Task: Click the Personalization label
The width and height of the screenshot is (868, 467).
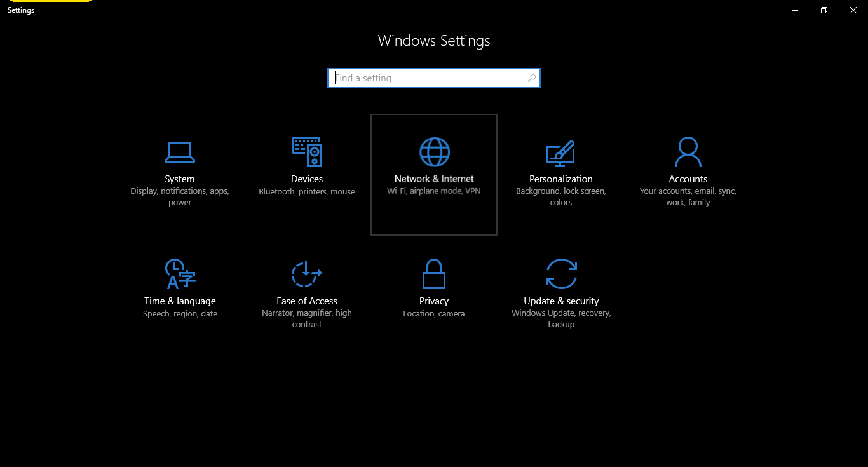Action: tap(561, 179)
